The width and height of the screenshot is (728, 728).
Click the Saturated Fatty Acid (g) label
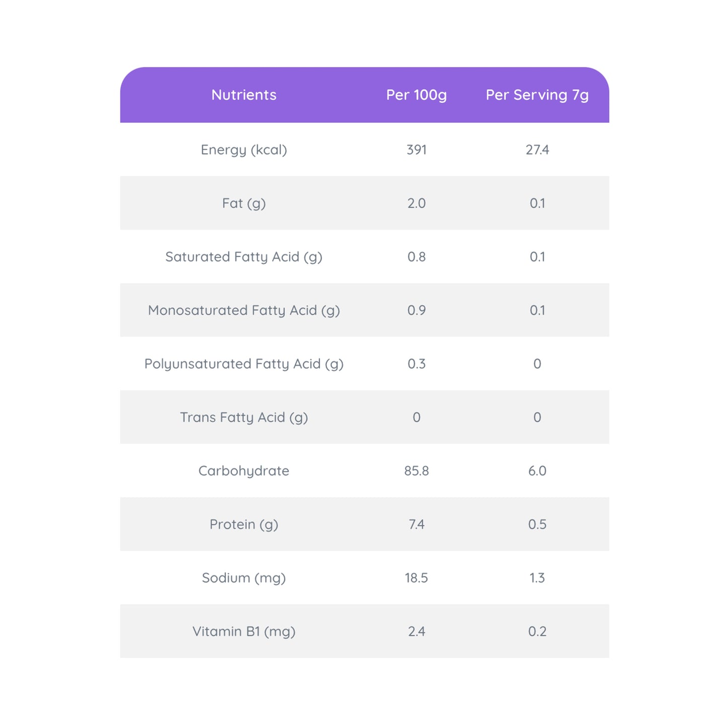(244, 257)
